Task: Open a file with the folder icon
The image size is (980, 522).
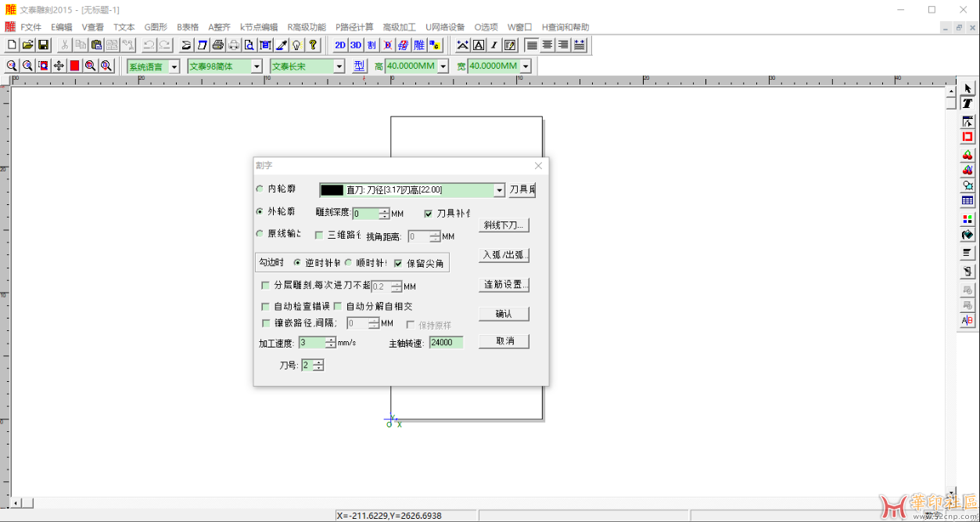Action: [x=27, y=45]
